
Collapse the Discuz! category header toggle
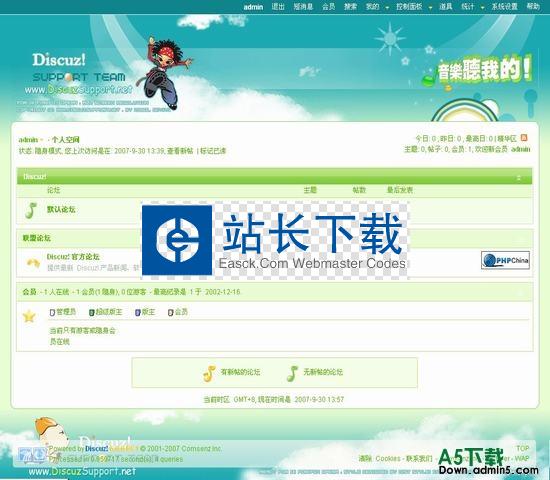518,178
